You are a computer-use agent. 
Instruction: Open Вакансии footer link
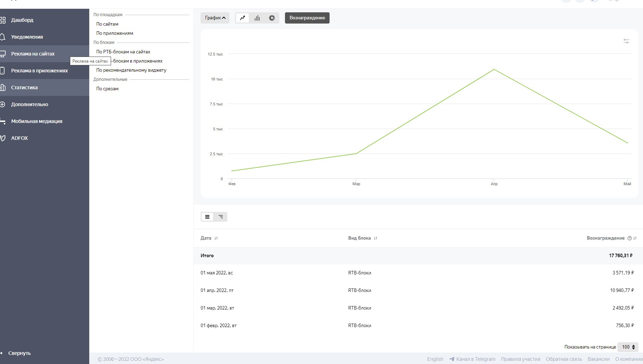(x=598, y=359)
